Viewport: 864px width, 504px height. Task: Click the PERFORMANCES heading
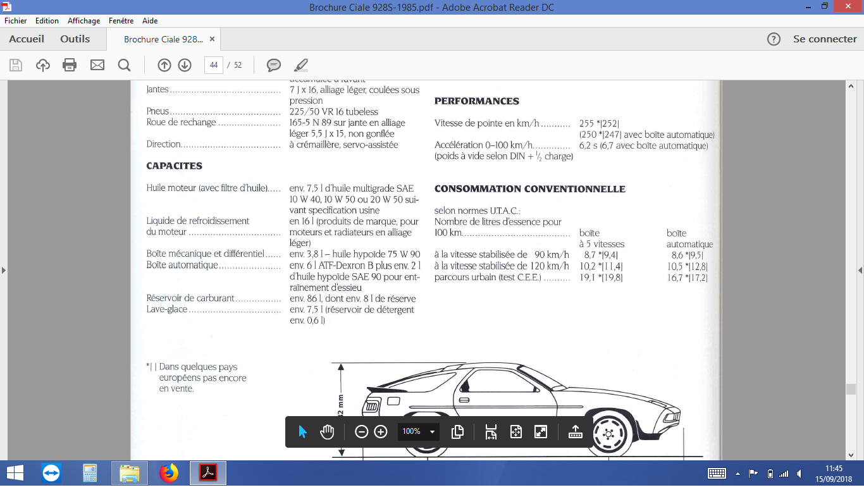(477, 101)
